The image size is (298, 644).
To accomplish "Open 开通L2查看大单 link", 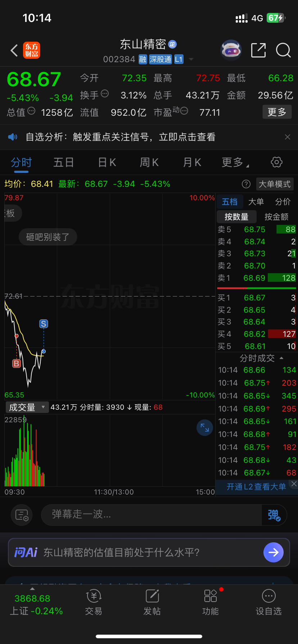I will [x=256, y=487].
